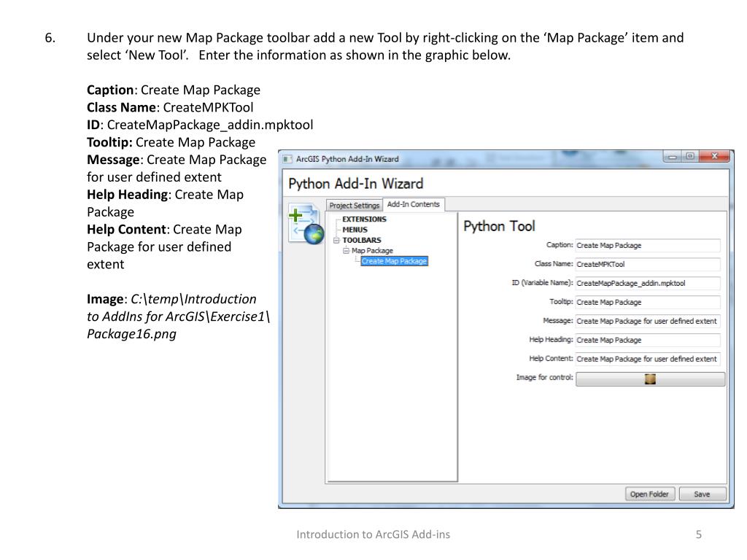
Task: Select the TOOLBARS tree node
Action: pyautogui.click(x=362, y=240)
